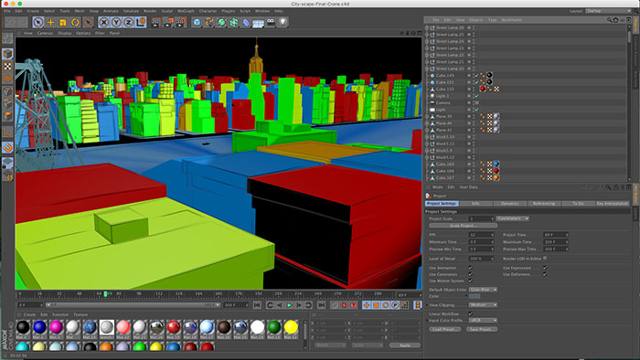Switch to the Key Interpolation tab

click(x=612, y=203)
